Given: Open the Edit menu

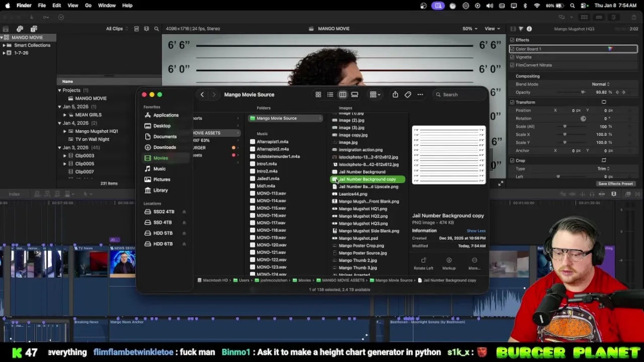Looking at the screenshot, I should coord(56,6).
